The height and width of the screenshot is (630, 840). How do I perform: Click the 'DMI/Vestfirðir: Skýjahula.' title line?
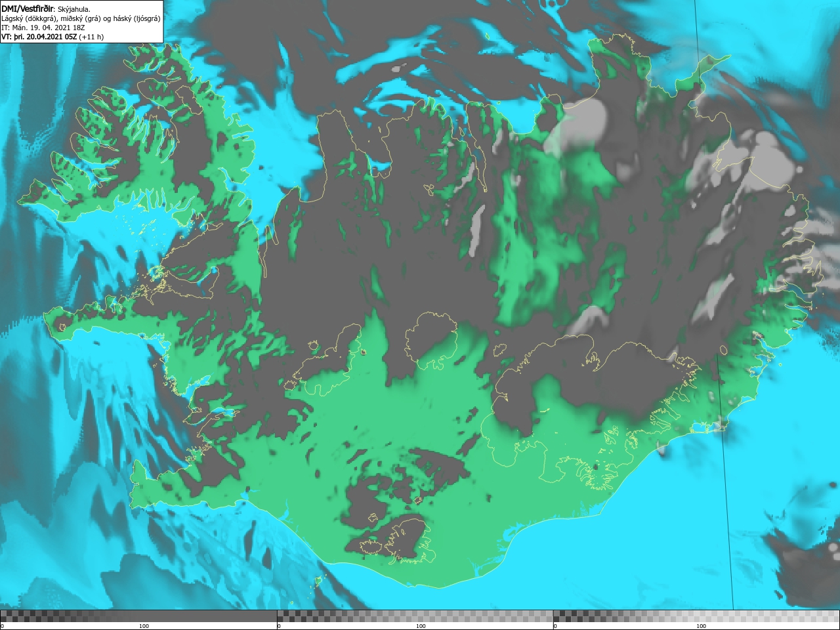tap(46, 9)
